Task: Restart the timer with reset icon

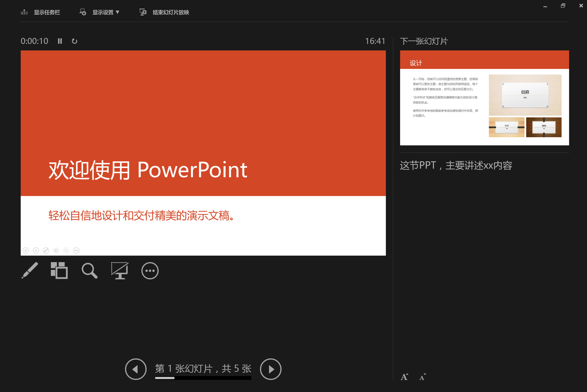Action: [x=75, y=41]
